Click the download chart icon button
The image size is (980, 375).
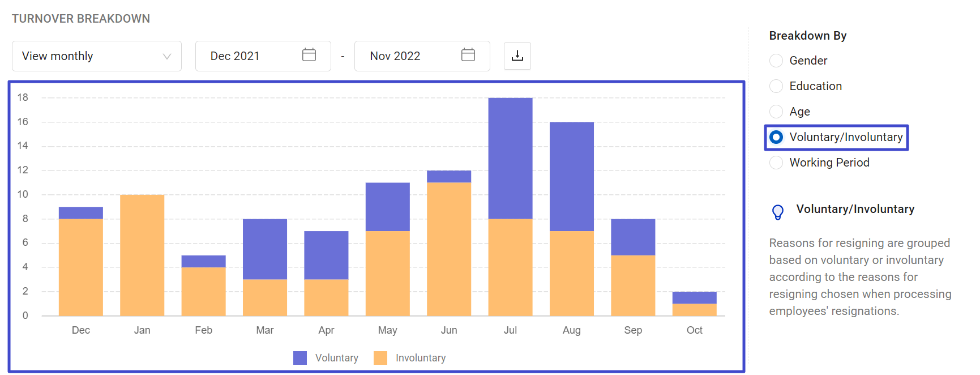[x=517, y=56]
